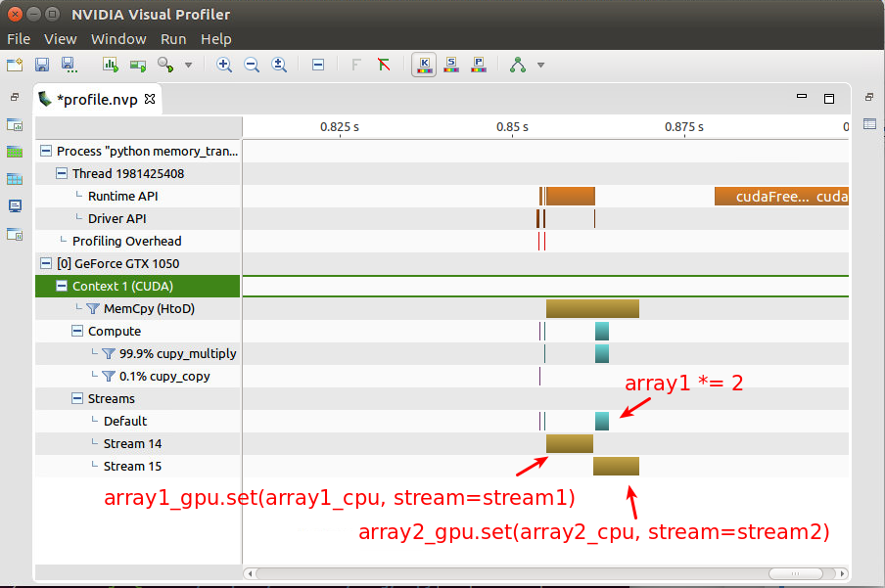The height and width of the screenshot is (588, 885).
Task: Toggle process (P) timeline coloring
Action: click(479, 65)
